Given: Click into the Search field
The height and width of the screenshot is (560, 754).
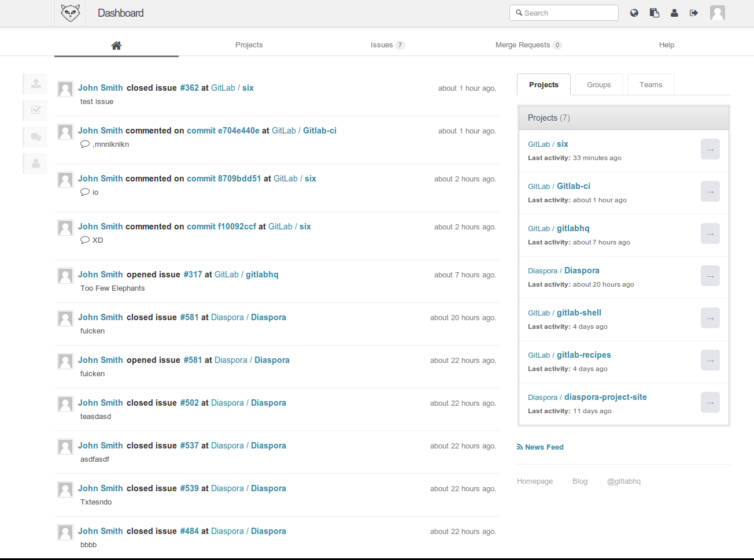Looking at the screenshot, I should (x=564, y=13).
